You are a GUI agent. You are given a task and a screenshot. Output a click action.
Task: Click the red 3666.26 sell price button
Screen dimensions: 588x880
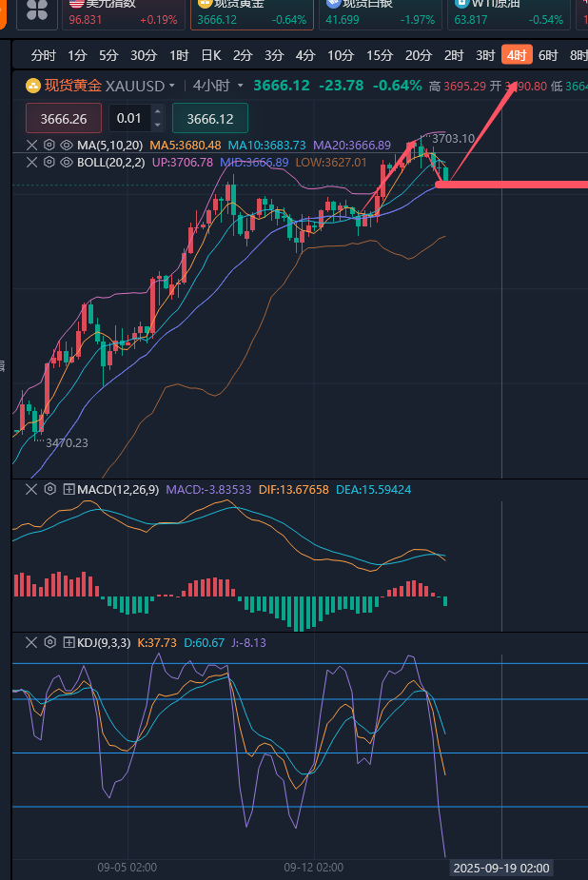click(x=63, y=119)
